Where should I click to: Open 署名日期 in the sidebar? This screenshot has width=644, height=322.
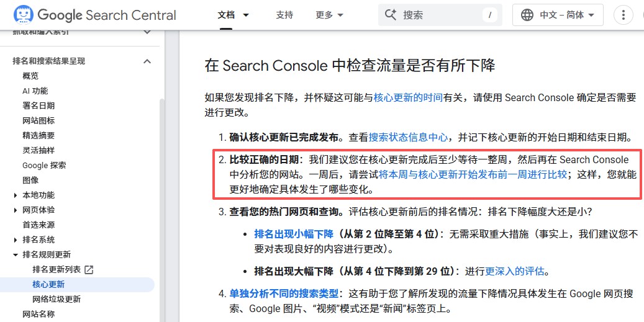pos(39,105)
